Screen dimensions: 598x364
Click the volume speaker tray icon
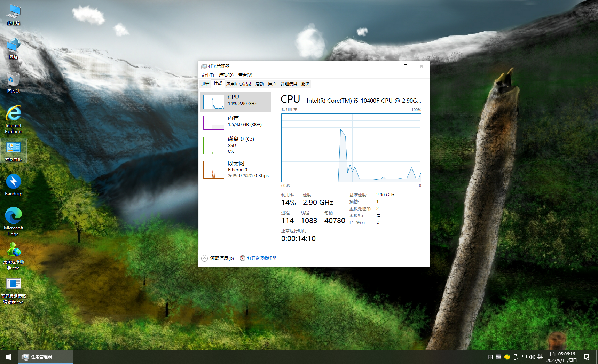pos(532,357)
